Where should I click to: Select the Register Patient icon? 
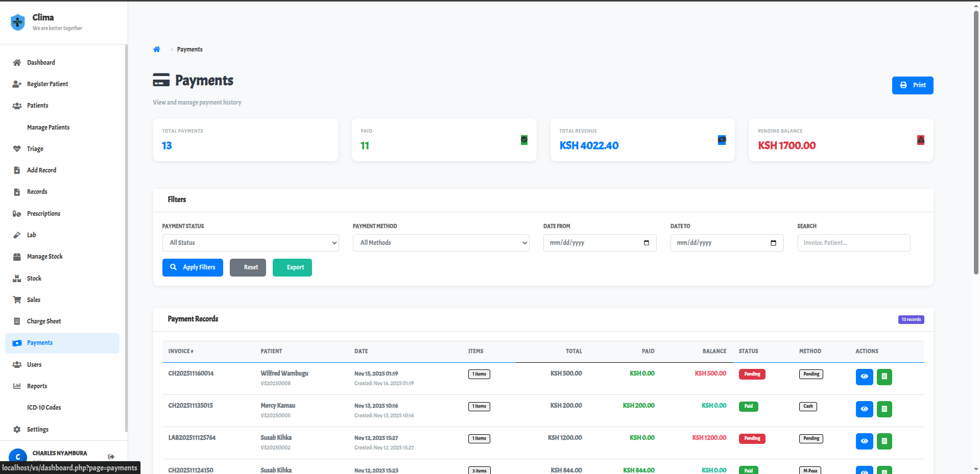(17, 84)
